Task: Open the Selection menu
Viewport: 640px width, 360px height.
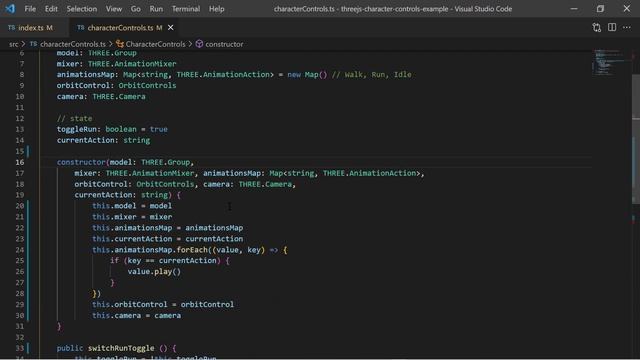Action: tap(82, 9)
